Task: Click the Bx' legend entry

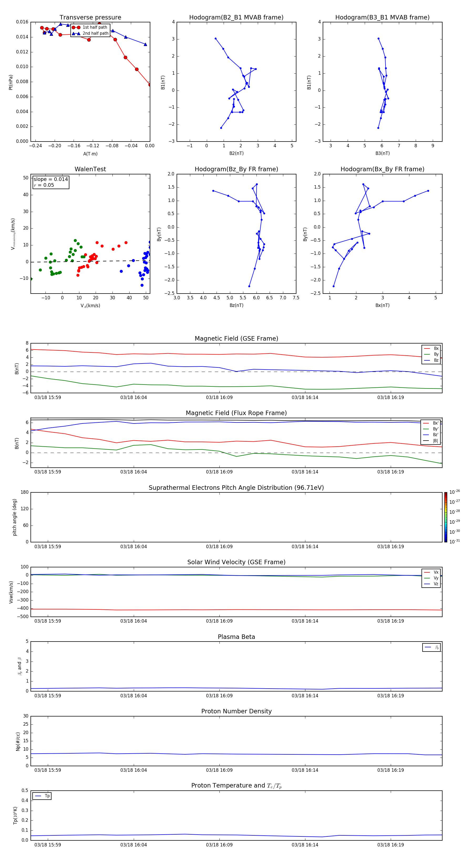Action: click(x=431, y=423)
